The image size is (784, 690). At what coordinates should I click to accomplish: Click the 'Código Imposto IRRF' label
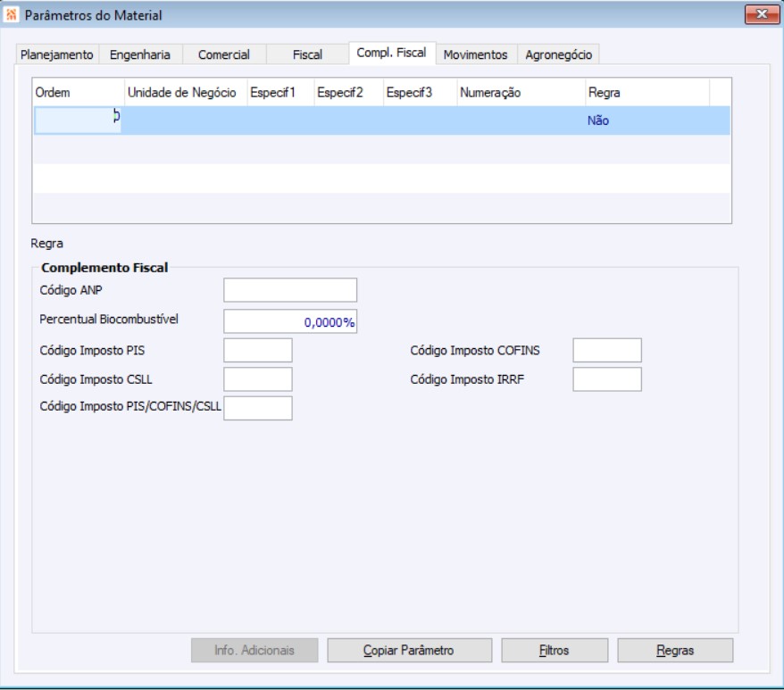[467, 379]
